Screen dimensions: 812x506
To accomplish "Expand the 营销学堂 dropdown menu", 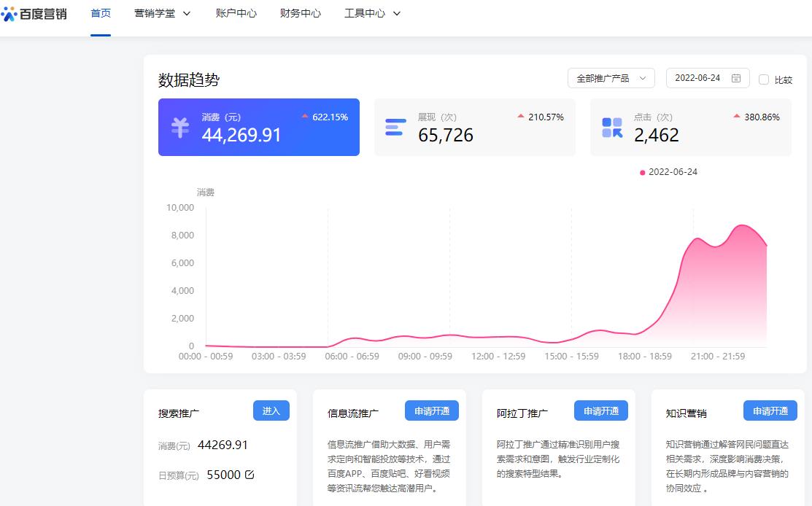I will [162, 12].
